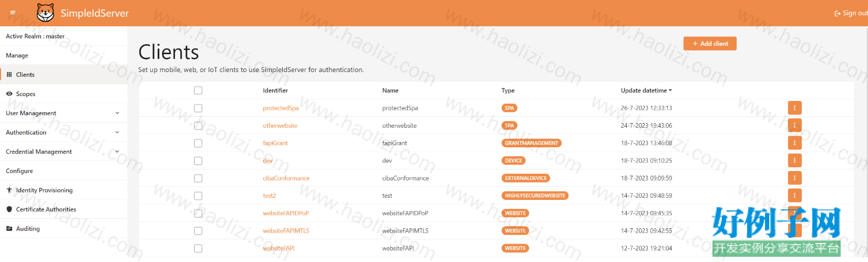Viewport: 868px width, 262px height.
Task: Click the GRANTMANAGEMENT type badge
Action: click(x=532, y=143)
